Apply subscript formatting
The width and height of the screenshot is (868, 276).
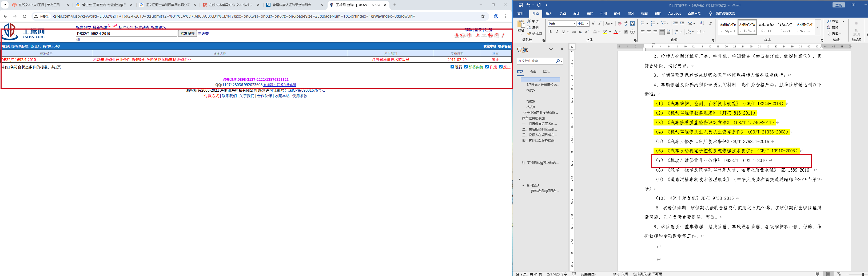(x=580, y=32)
